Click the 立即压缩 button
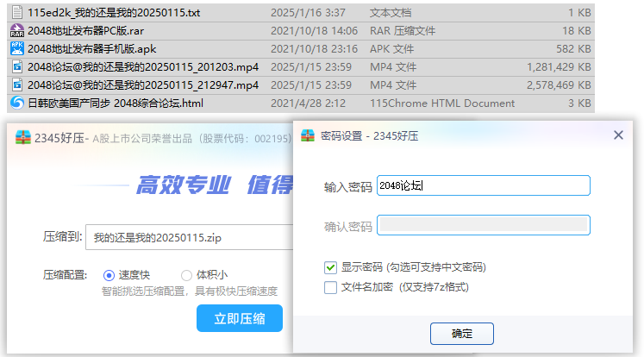Viewport: 644px width, 357px height. [x=240, y=318]
